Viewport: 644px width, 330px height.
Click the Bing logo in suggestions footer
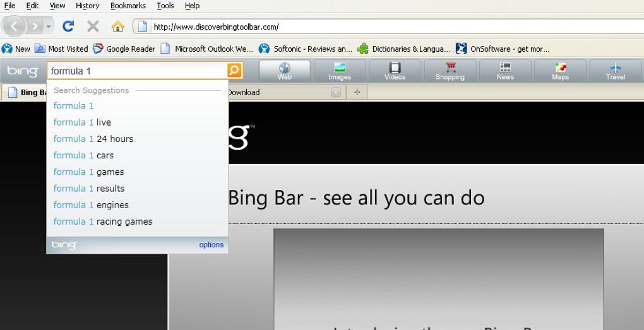[64, 245]
